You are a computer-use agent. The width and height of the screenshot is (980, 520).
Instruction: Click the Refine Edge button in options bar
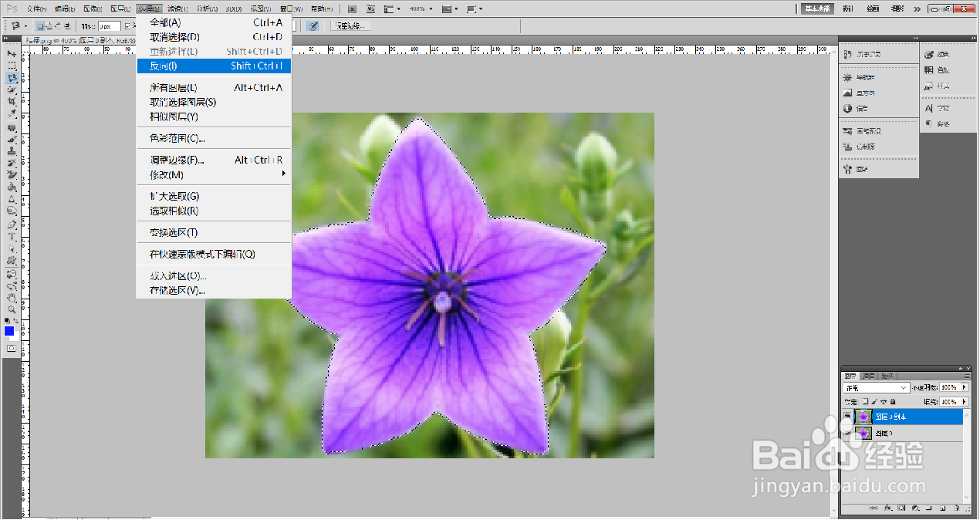pyautogui.click(x=351, y=25)
